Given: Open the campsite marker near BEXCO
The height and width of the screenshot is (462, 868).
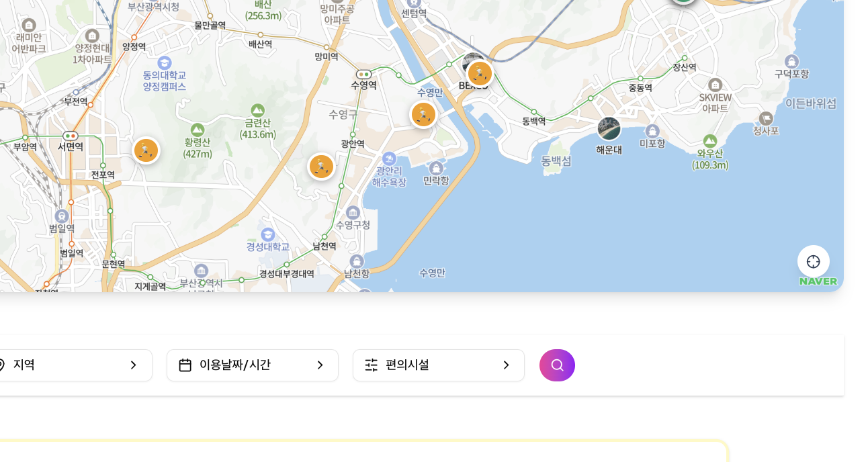Looking at the screenshot, I should click(x=480, y=74).
